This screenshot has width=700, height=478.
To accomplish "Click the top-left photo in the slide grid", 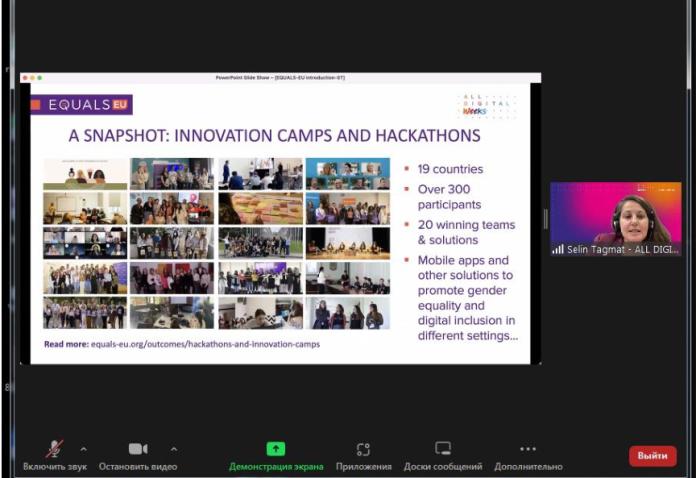I will click(85, 173).
